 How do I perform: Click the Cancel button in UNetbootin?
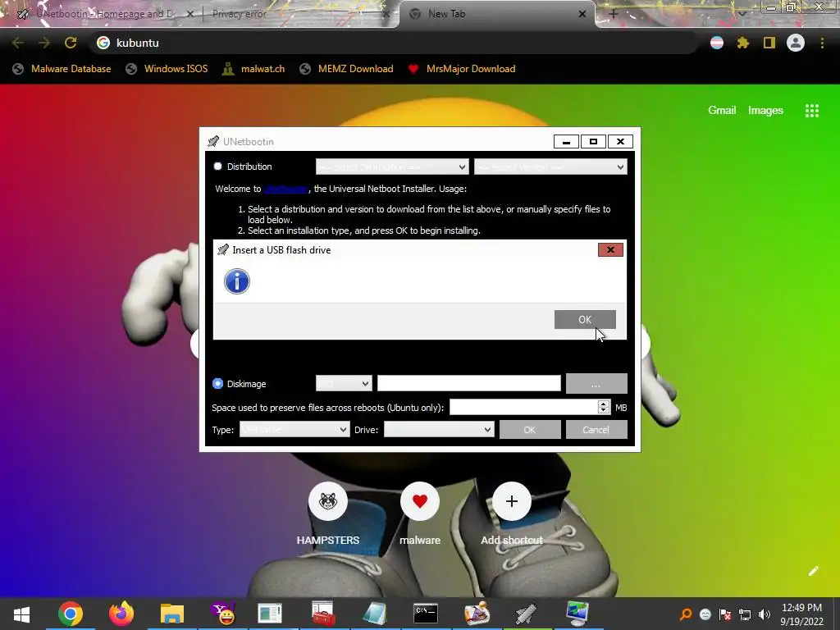click(596, 430)
